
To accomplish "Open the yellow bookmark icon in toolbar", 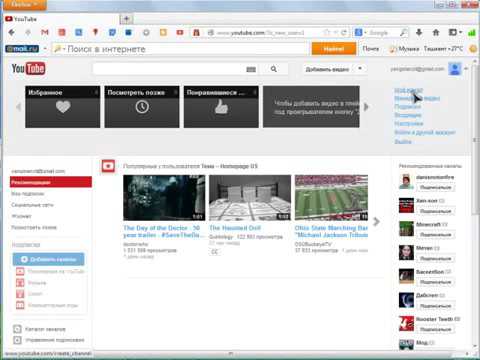I will tap(163, 33).
